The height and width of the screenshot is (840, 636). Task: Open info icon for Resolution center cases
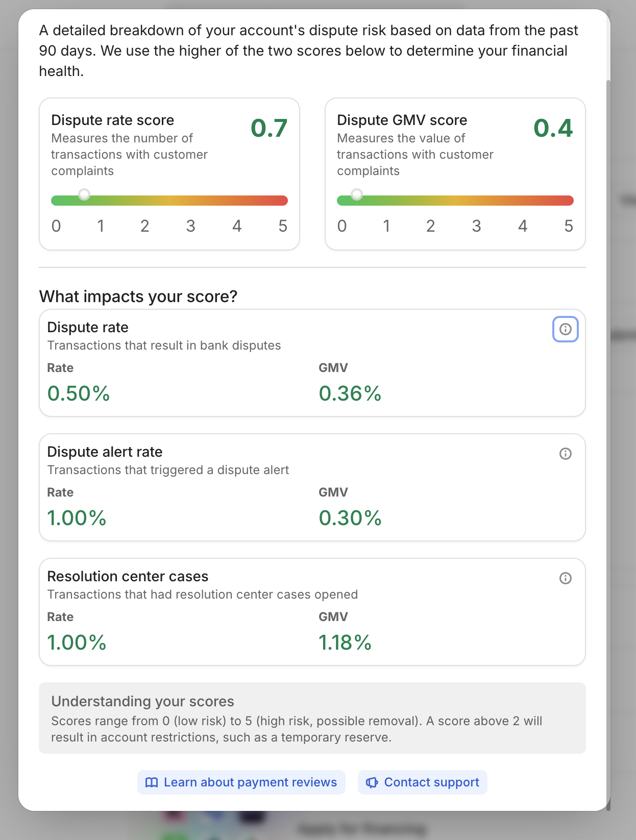pos(565,578)
